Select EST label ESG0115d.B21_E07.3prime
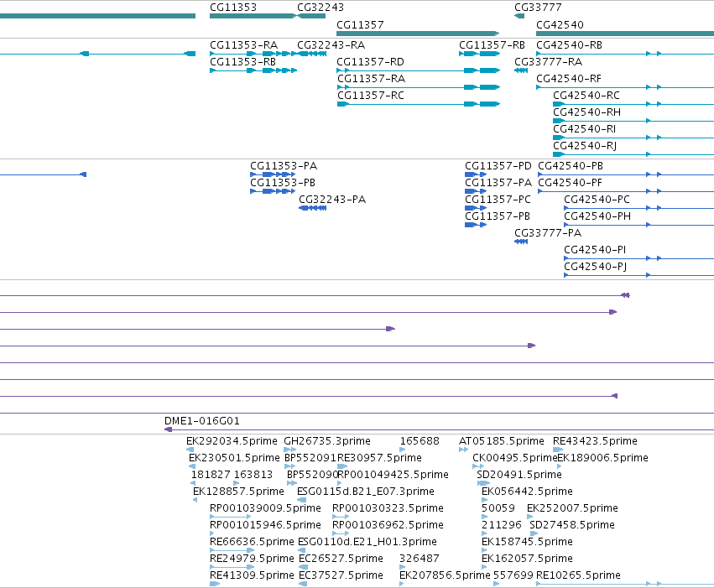714x588 pixels. [x=366, y=492]
